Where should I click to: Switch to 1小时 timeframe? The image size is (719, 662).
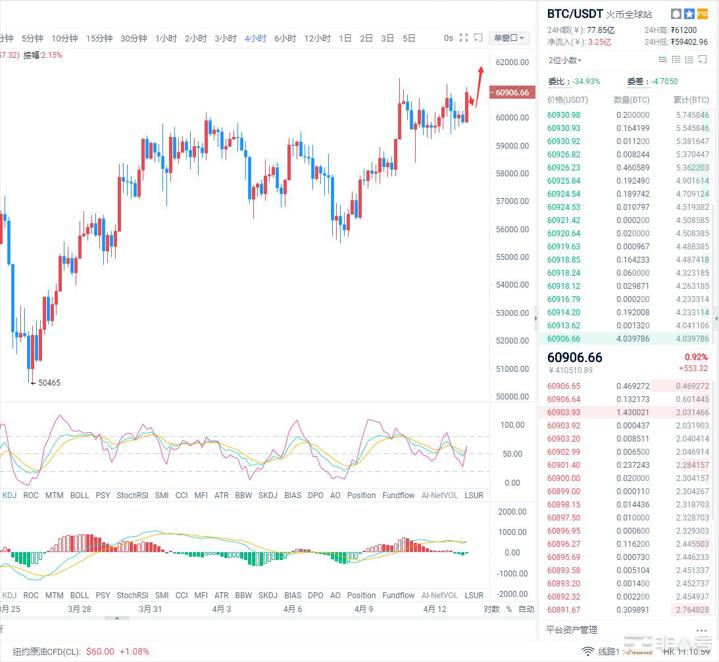click(x=166, y=38)
